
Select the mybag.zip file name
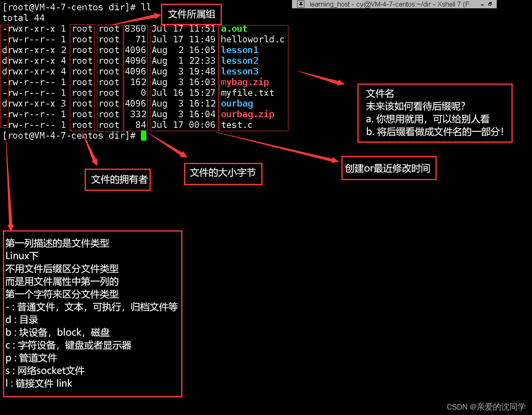tap(245, 82)
